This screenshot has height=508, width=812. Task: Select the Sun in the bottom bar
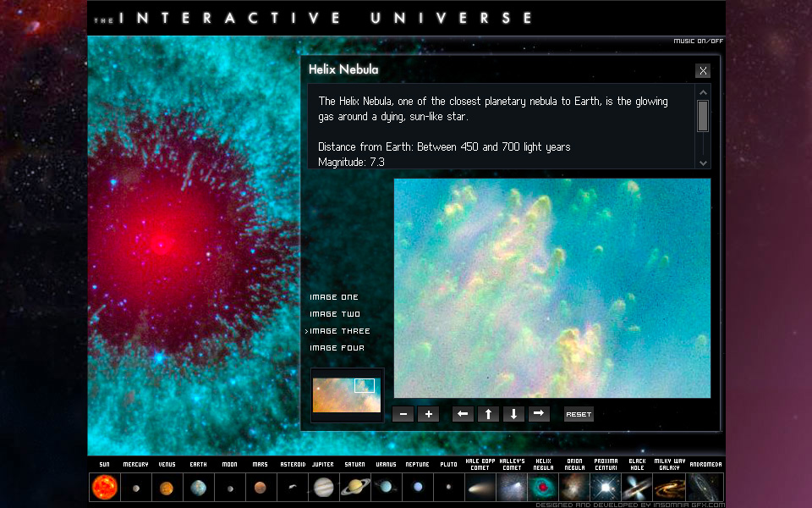tap(103, 487)
